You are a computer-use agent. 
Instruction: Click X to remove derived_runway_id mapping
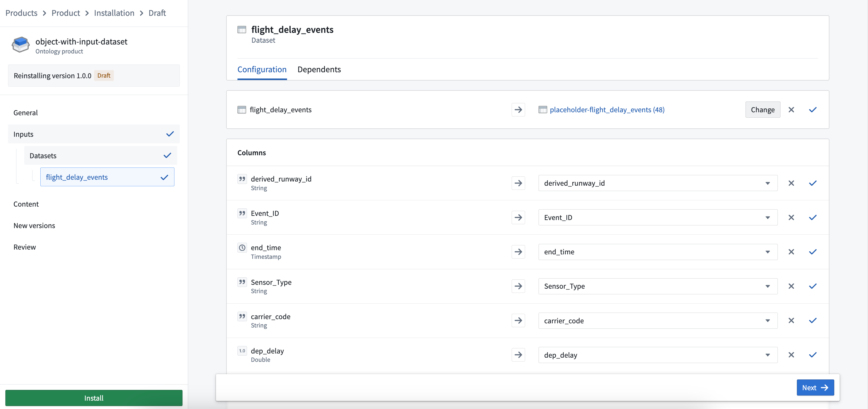791,183
